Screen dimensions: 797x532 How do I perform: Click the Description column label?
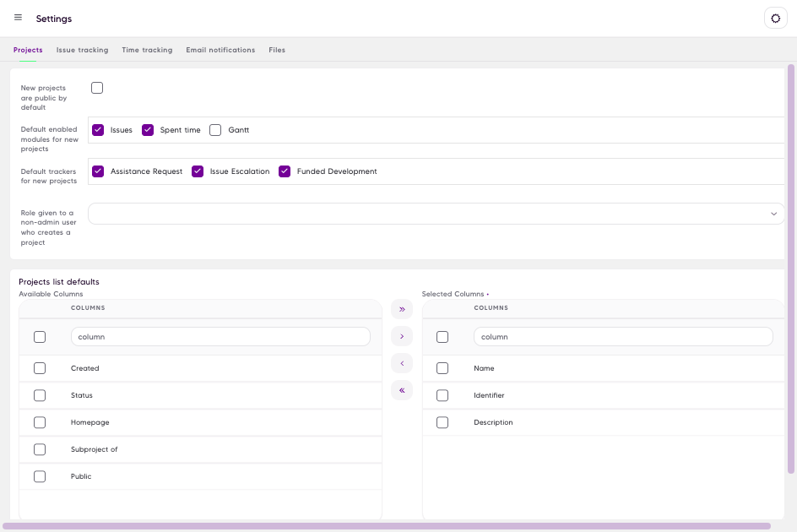(x=493, y=422)
